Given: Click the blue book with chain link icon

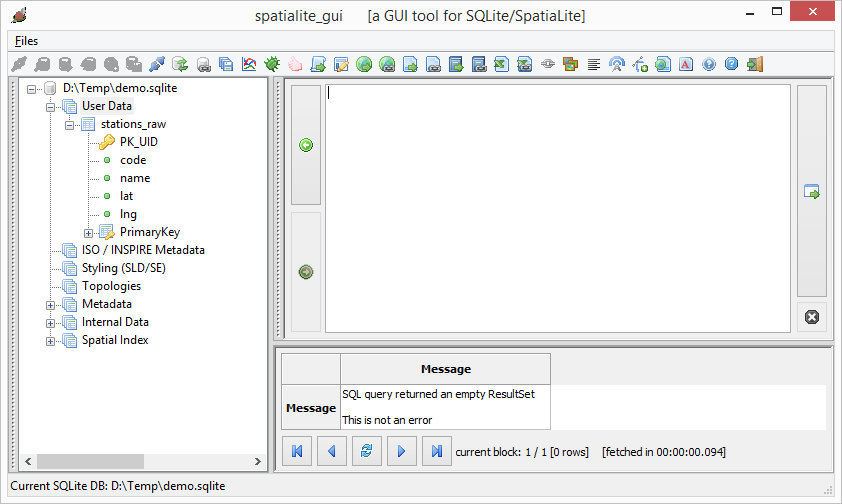Looking at the screenshot, I should coord(479,64).
